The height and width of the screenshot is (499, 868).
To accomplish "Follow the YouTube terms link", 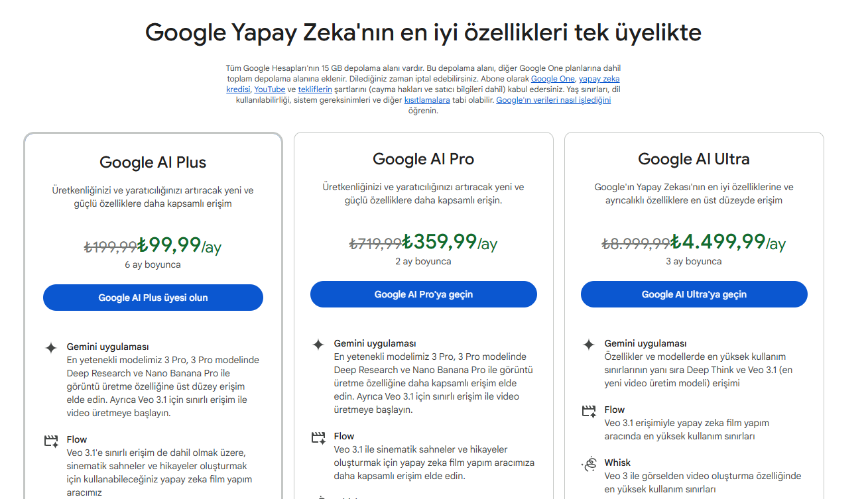I will coord(269,89).
